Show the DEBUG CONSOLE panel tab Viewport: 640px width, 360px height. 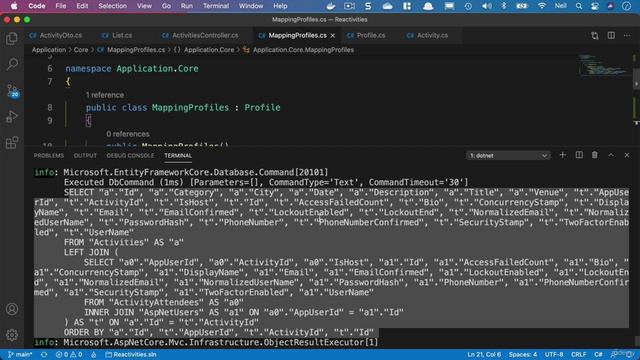coord(130,156)
